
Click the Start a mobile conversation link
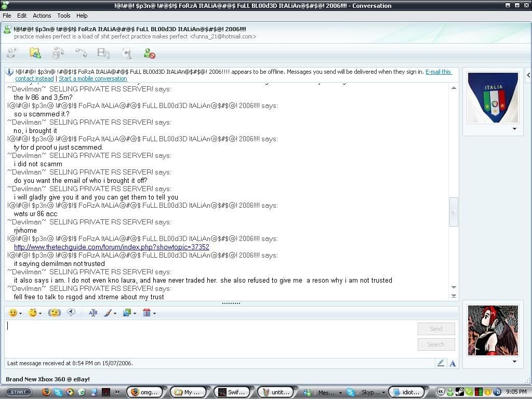[92, 79]
